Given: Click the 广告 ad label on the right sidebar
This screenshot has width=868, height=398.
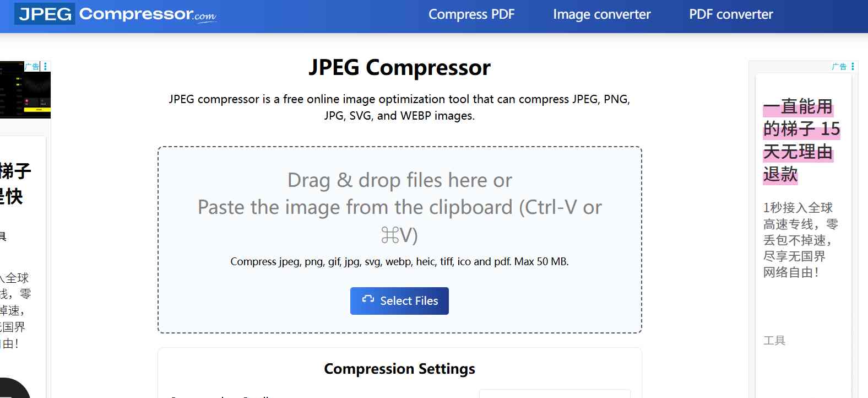Looking at the screenshot, I should pos(839,67).
